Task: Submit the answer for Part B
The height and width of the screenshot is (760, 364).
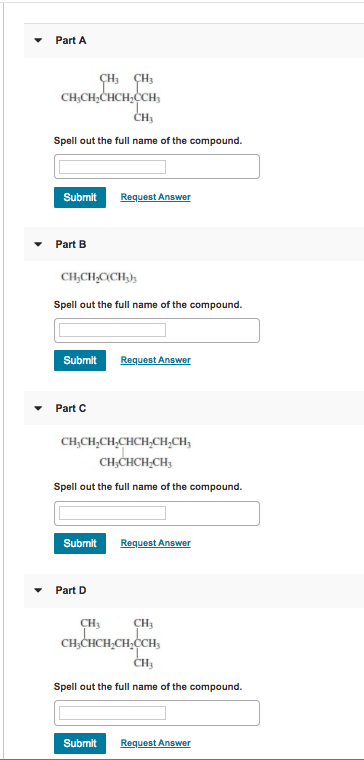Action: tap(80, 360)
